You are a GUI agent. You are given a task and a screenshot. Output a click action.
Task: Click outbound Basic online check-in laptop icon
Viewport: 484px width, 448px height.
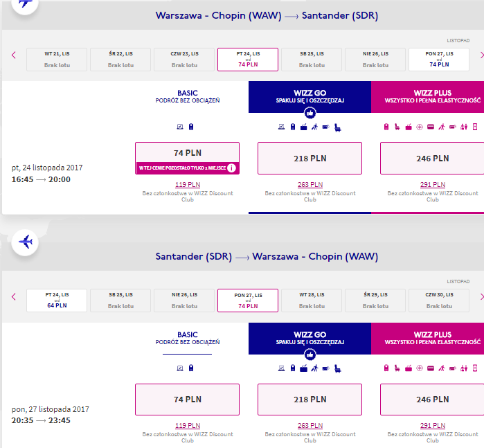click(x=180, y=127)
